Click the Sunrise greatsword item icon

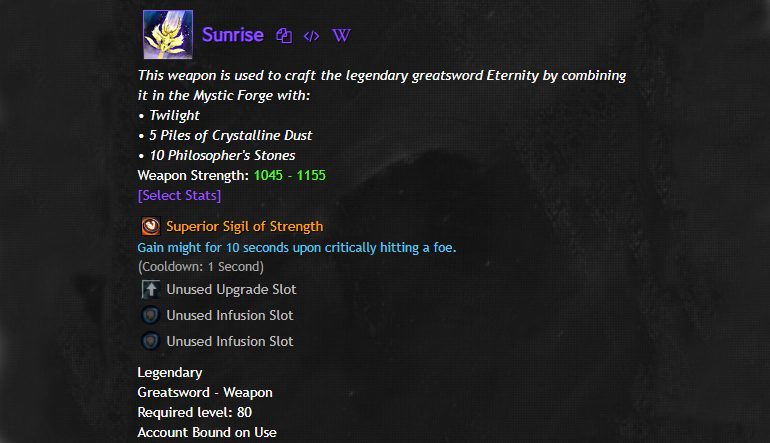click(x=168, y=35)
